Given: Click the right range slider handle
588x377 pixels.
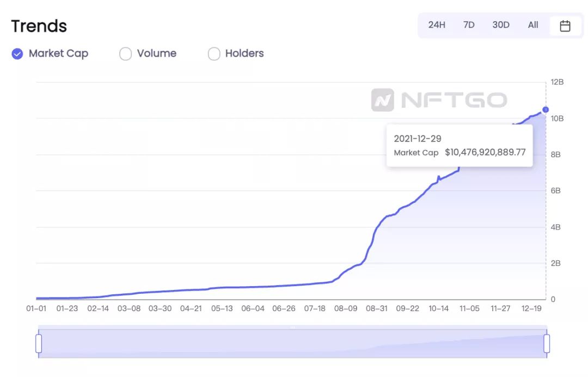Looking at the screenshot, I should [547, 344].
